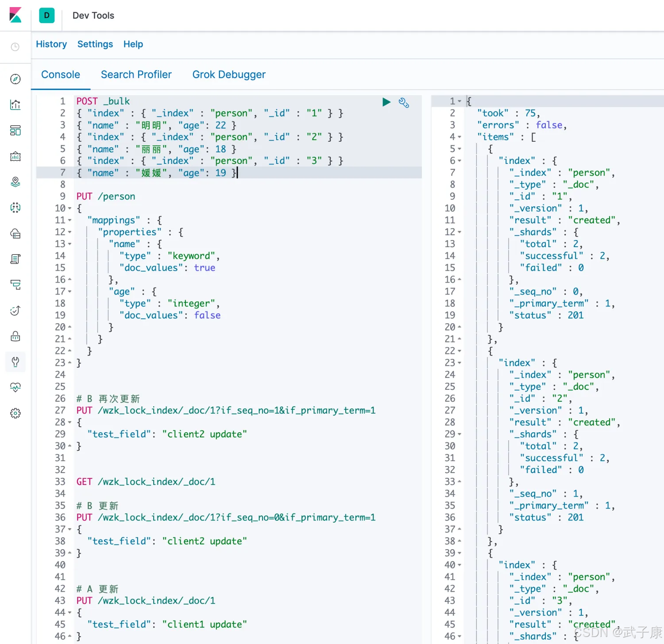
Task: Open the History link
Action: click(x=51, y=44)
